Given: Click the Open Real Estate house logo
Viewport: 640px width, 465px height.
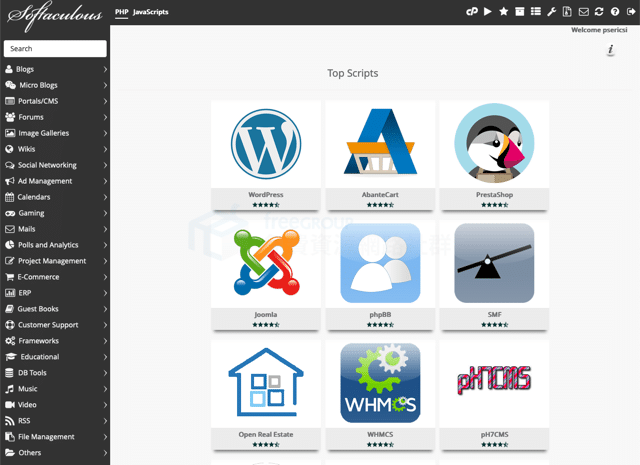Looking at the screenshot, I should click(266, 382).
